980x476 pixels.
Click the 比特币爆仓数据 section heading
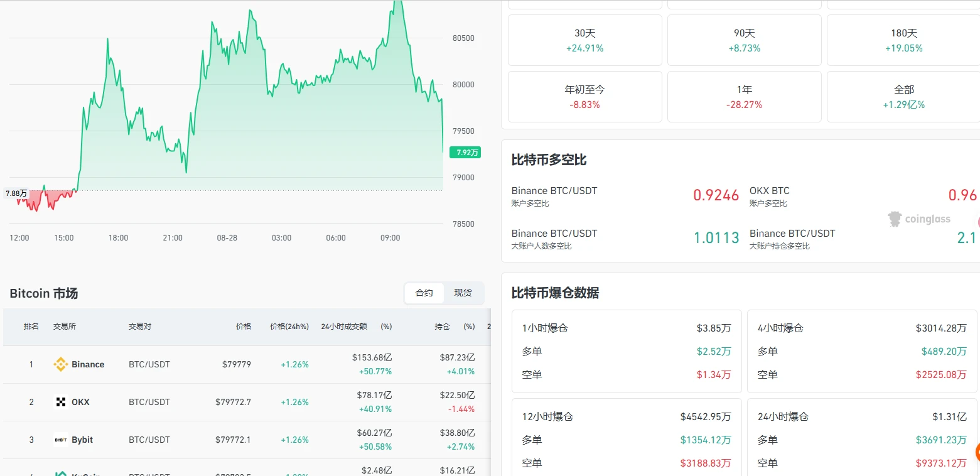[x=556, y=293]
